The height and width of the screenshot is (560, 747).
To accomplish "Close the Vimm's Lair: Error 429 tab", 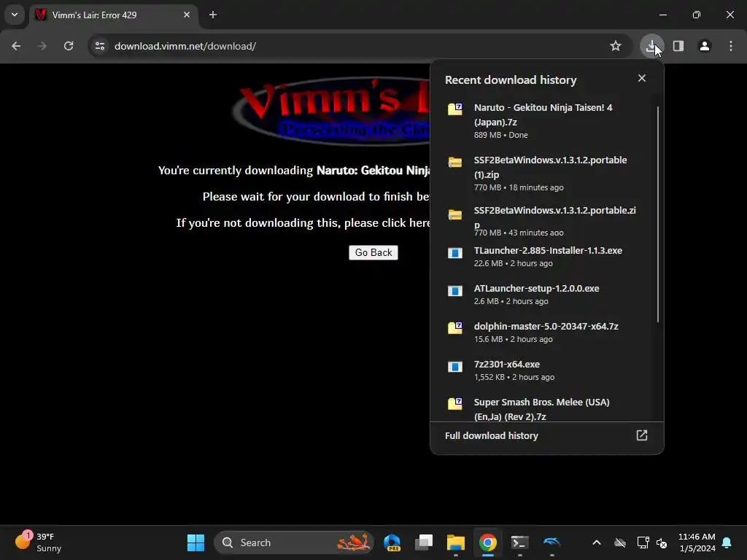I will 187,15.
